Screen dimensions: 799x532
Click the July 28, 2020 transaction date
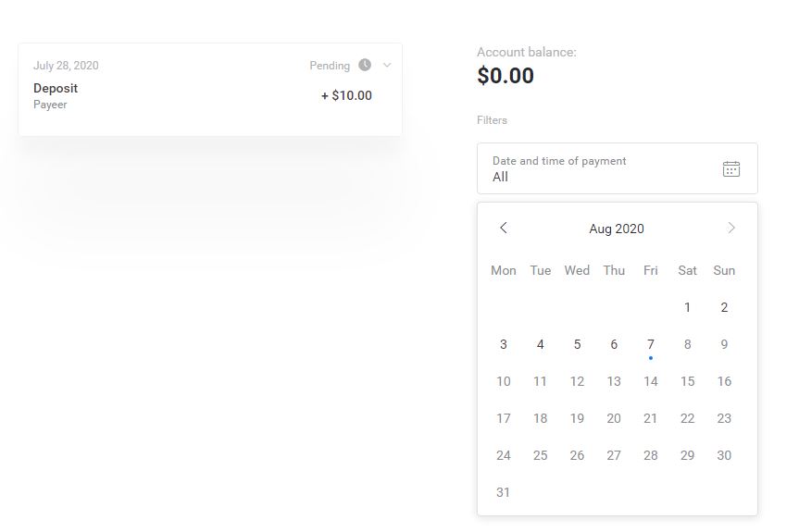[x=66, y=66]
